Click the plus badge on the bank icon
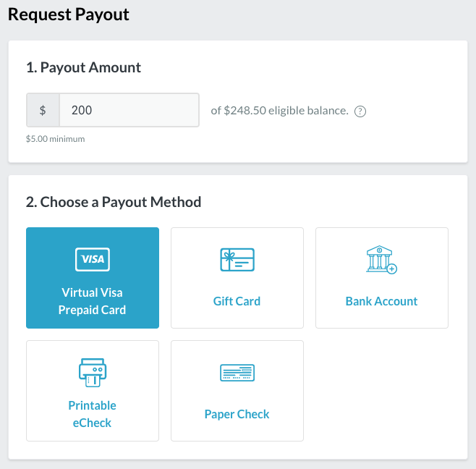Screen dimensions: 476x469 point(392,269)
